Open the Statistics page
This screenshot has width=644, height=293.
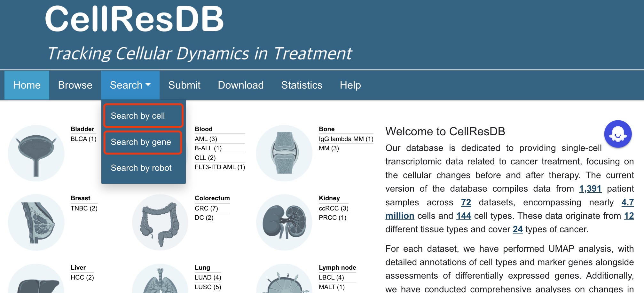pyautogui.click(x=302, y=85)
